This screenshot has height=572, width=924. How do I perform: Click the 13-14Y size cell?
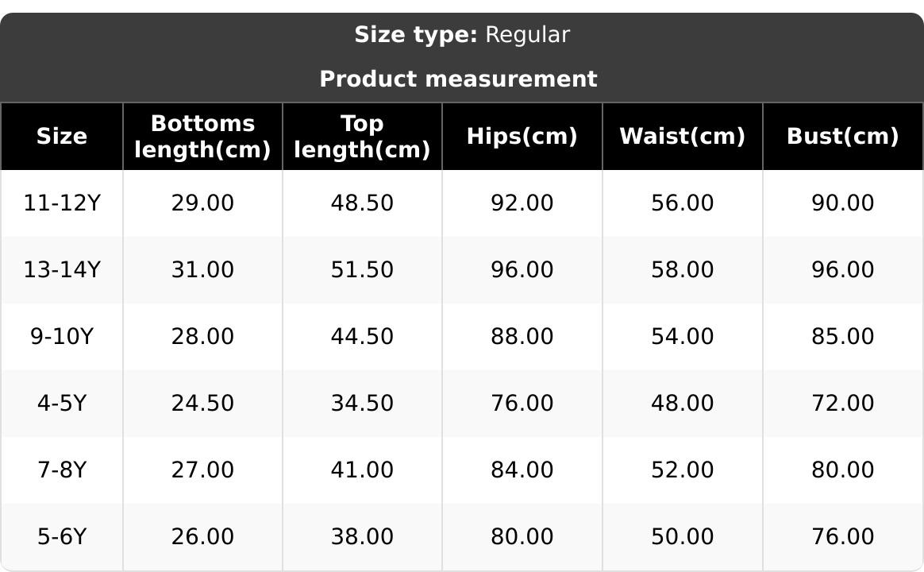pos(62,270)
